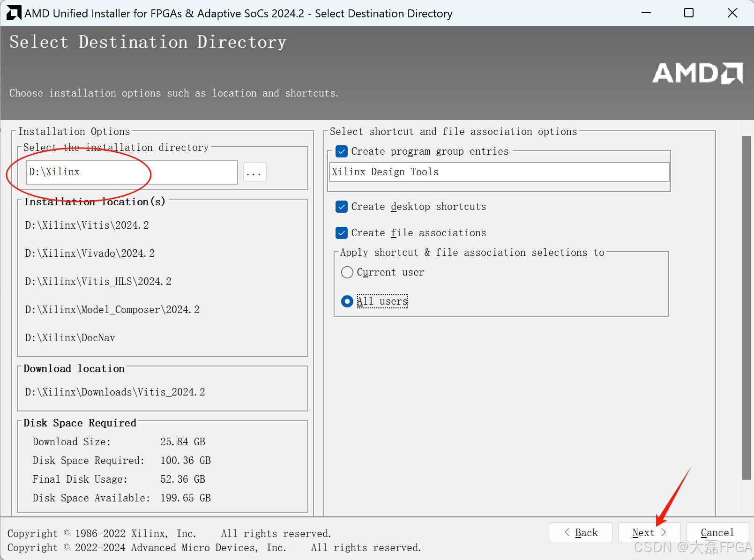Open directory browser with the ... button
Screen dimensions: 754x560
(255, 172)
